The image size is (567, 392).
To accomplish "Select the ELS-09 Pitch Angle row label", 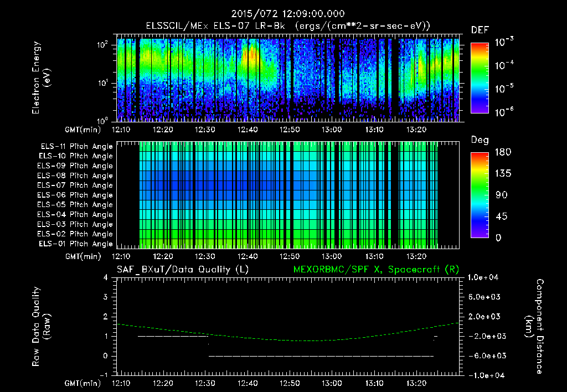I will [x=75, y=166].
